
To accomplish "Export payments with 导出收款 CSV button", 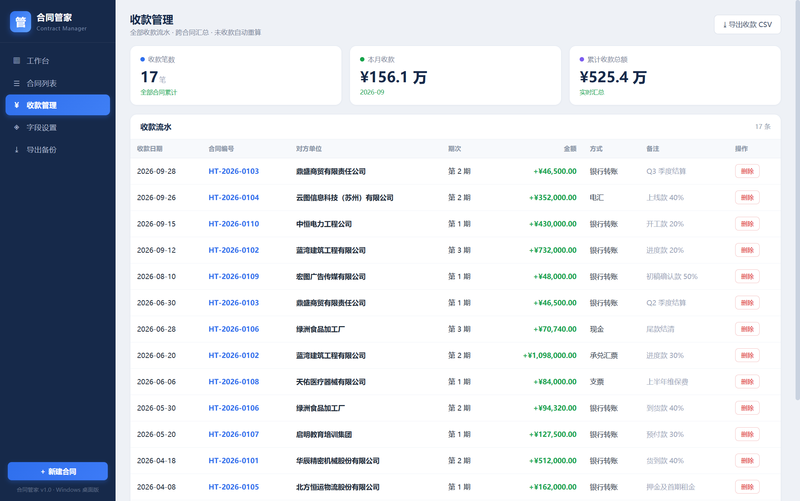I will (747, 24).
